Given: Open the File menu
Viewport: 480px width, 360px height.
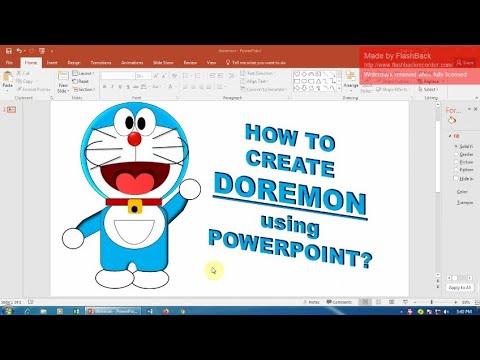Looking at the screenshot, I should click(x=9, y=62).
